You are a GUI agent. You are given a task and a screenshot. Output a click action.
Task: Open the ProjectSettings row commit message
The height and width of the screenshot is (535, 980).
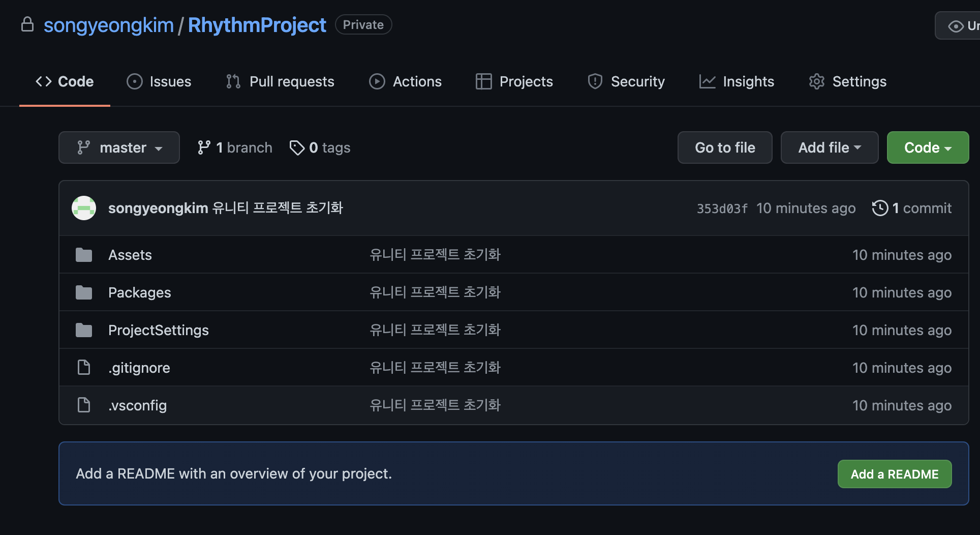[435, 330]
